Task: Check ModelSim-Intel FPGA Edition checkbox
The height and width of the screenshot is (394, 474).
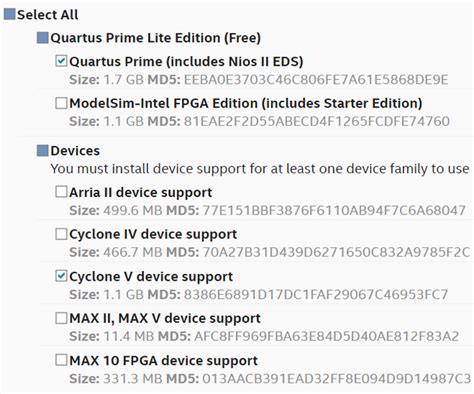Action: (x=61, y=103)
